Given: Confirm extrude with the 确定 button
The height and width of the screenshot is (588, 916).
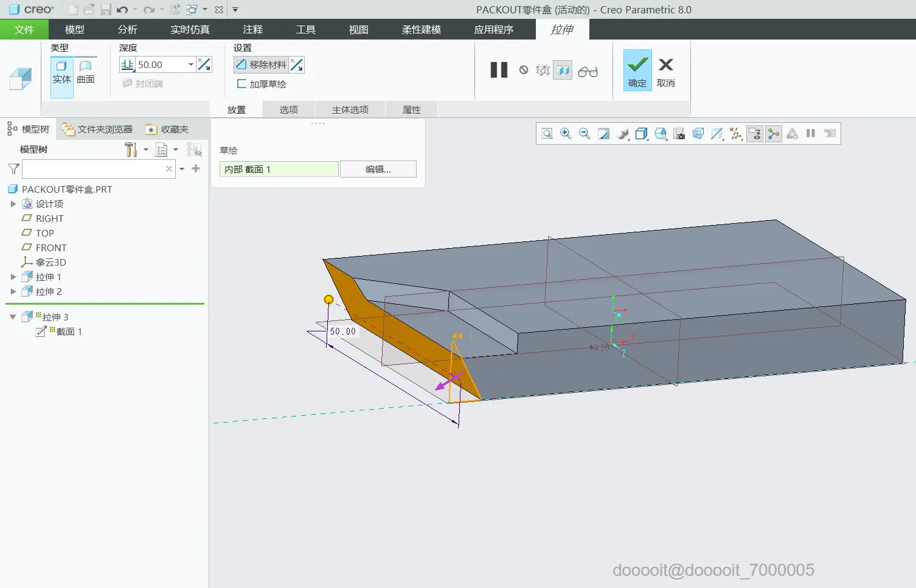Looking at the screenshot, I should coord(637,71).
